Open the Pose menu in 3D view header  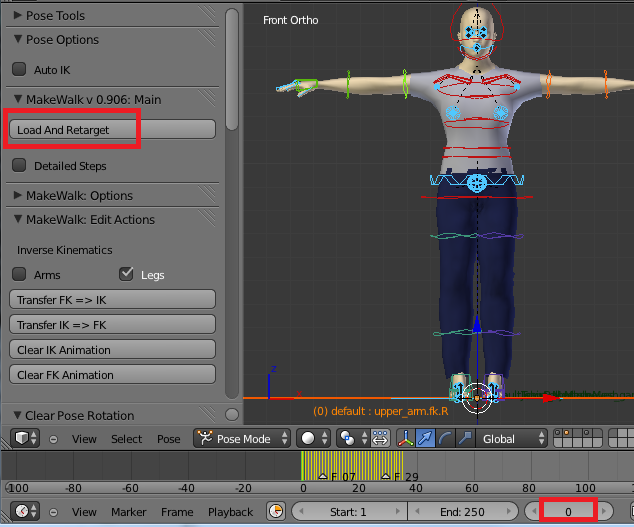169,439
